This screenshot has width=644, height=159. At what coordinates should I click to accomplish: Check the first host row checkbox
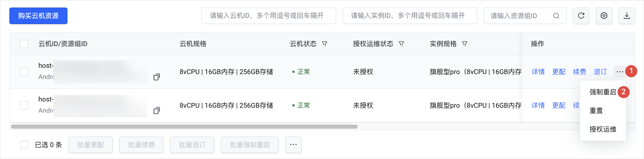pos(24,72)
